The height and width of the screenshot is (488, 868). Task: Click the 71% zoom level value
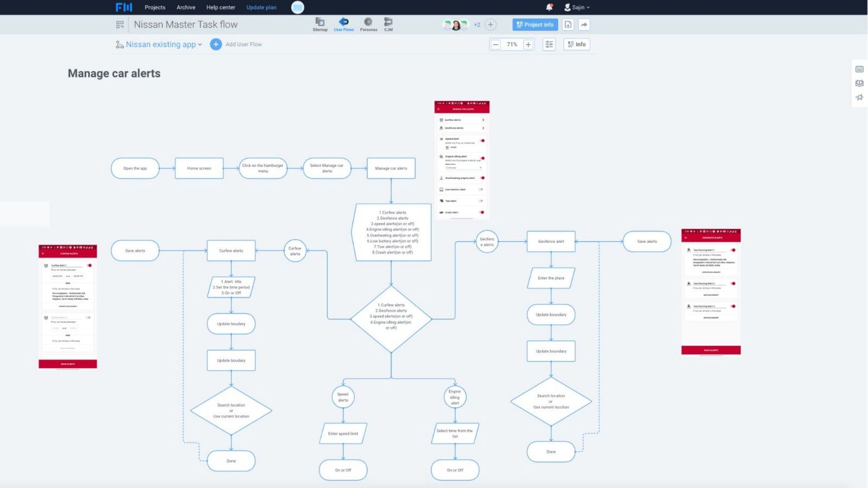pos(512,44)
